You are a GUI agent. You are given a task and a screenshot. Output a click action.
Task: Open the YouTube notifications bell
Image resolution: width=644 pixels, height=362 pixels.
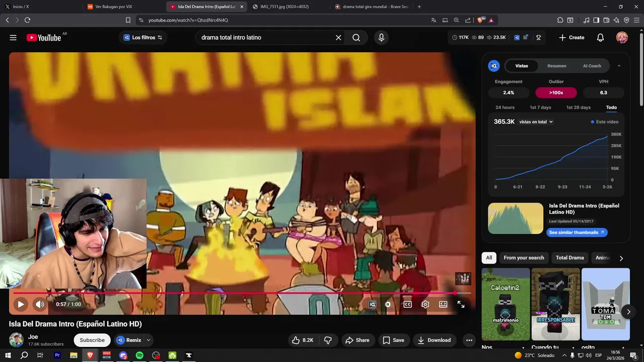point(600,38)
